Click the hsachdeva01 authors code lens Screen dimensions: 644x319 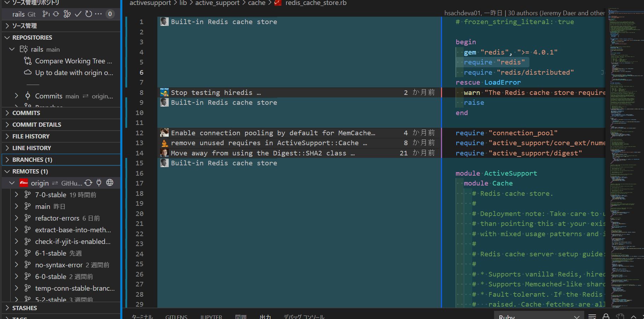(x=524, y=13)
